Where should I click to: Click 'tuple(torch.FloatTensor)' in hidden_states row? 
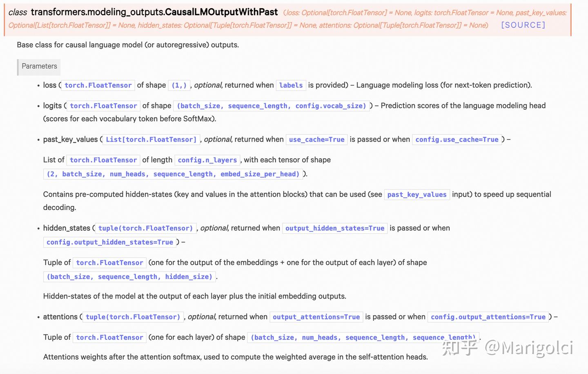click(x=145, y=228)
